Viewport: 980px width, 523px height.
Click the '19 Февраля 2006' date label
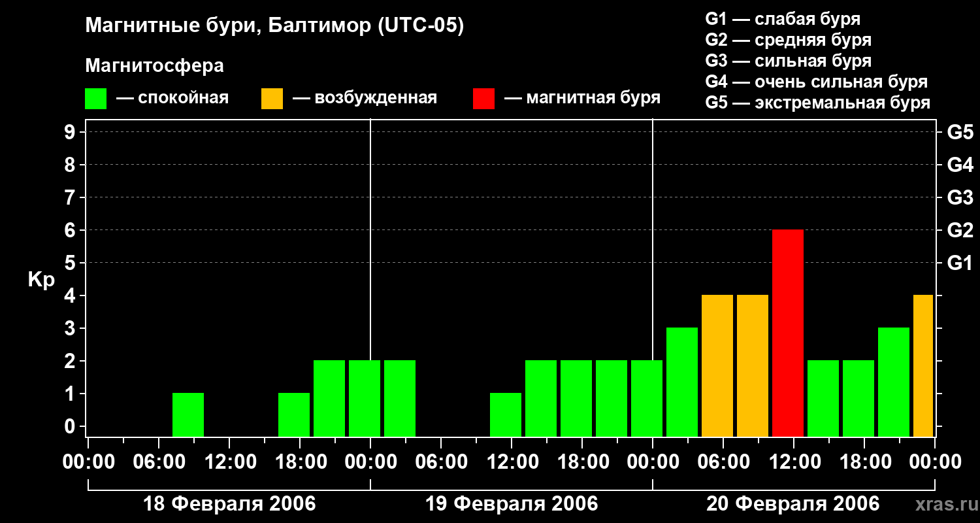[x=512, y=504]
